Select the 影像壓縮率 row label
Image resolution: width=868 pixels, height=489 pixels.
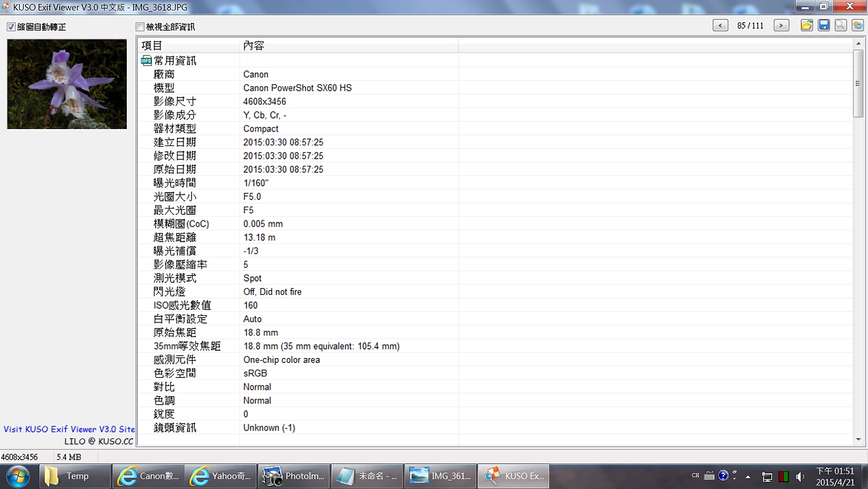tap(181, 265)
